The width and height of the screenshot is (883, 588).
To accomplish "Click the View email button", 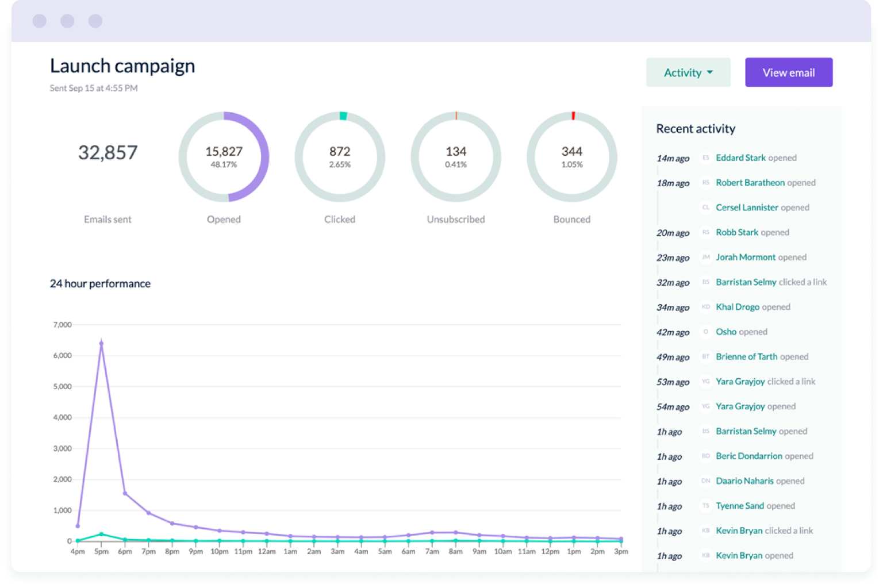I will coord(788,72).
